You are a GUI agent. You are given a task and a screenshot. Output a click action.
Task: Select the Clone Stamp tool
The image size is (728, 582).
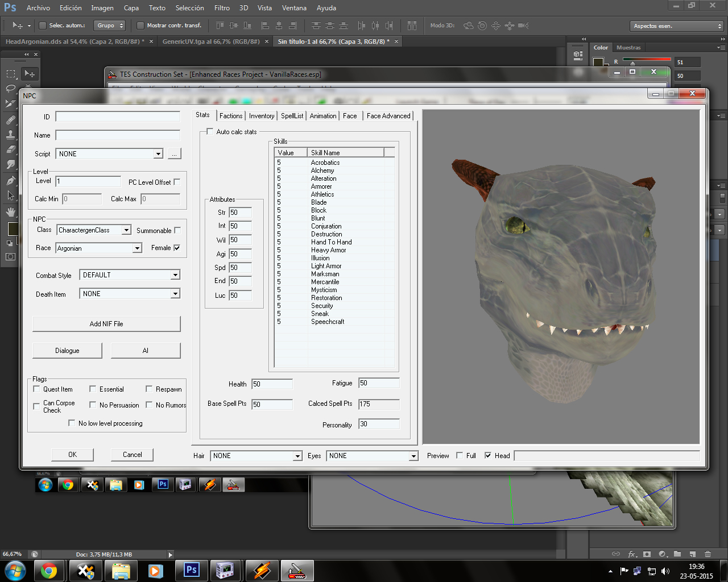(x=11, y=135)
